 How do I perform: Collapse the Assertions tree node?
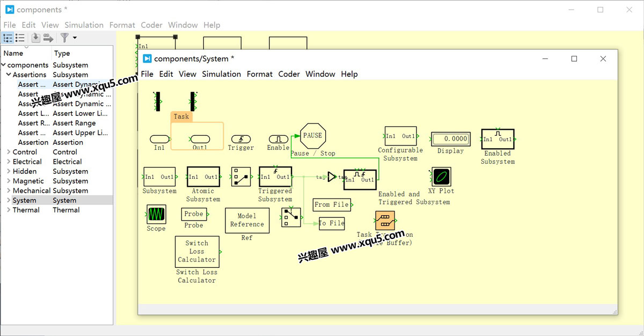pyautogui.click(x=9, y=75)
